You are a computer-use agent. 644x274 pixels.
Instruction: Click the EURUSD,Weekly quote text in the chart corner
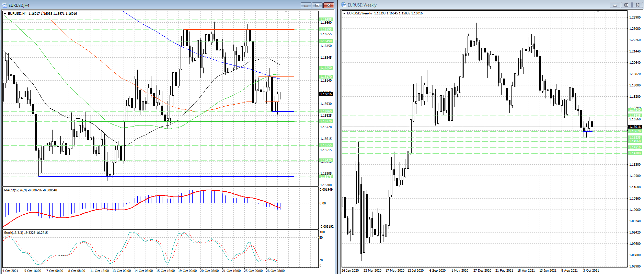[385, 13]
